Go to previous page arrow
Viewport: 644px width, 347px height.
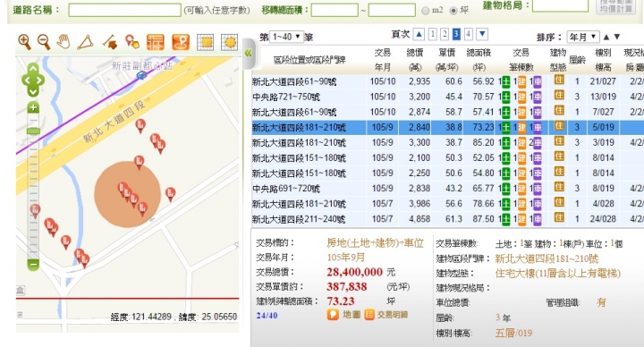pos(419,34)
